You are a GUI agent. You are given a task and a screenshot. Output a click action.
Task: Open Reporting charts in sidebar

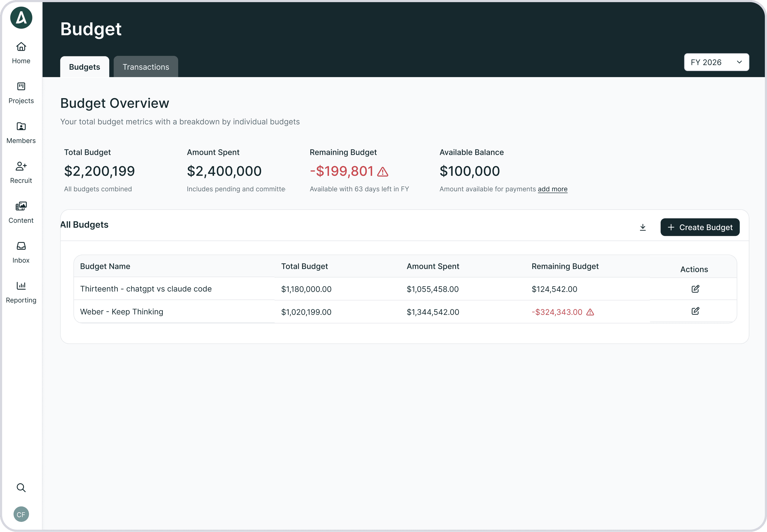(x=21, y=292)
